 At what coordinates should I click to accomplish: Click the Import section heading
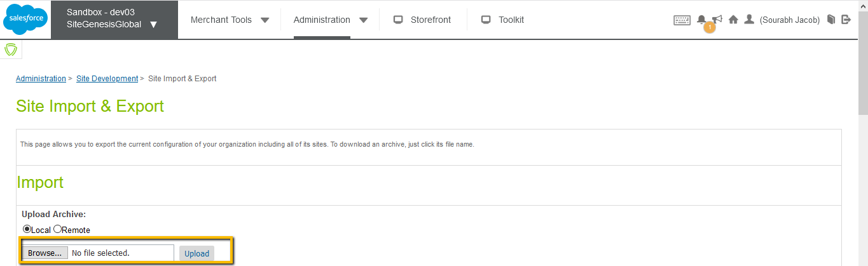[40, 183]
